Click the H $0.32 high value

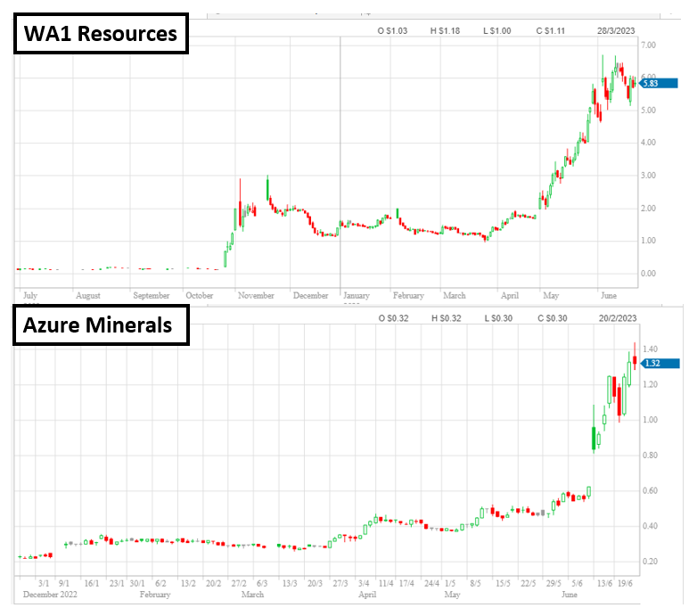click(x=446, y=318)
